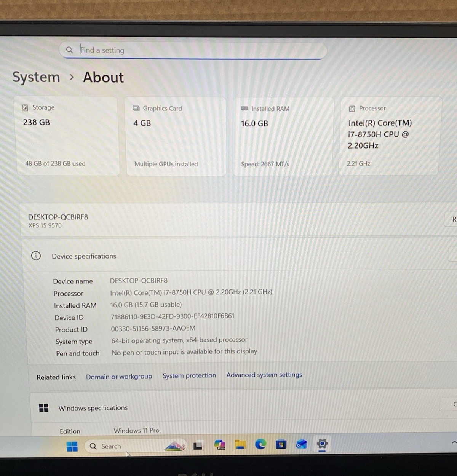The width and height of the screenshot is (457, 476).
Task: Click the Device name value DESKTOP-QCBIRF8
Action: 139,281
